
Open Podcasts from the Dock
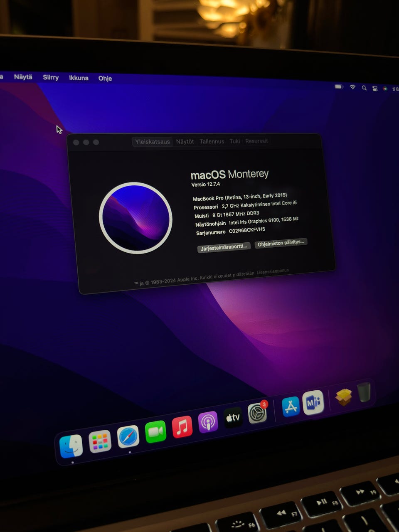point(208,422)
